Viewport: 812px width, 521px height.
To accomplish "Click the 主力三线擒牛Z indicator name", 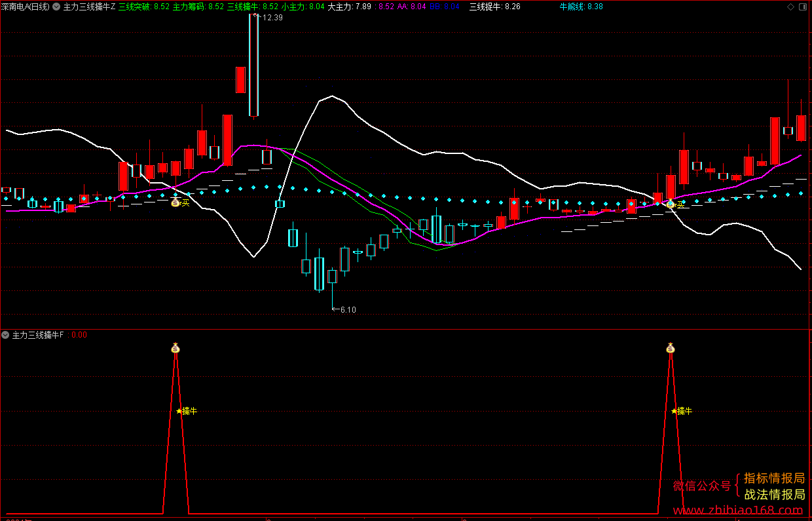I will point(89,7).
